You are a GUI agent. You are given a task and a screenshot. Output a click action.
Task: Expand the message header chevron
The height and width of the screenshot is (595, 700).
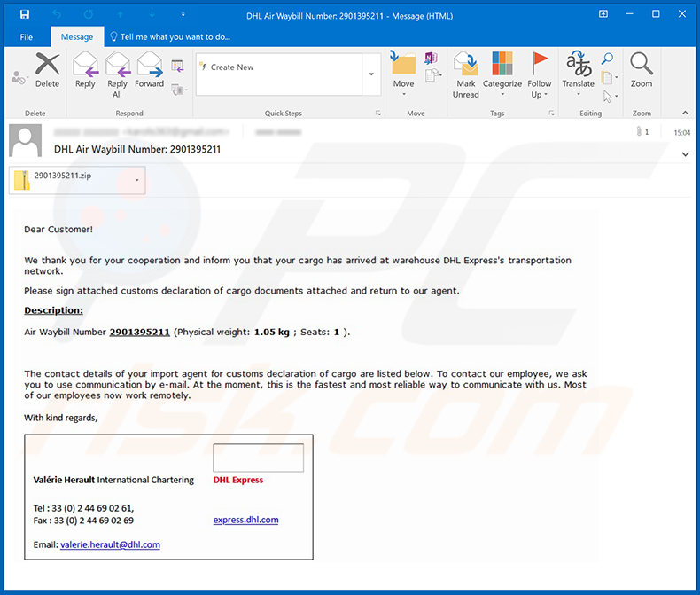pyautogui.click(x=685, y=154)
